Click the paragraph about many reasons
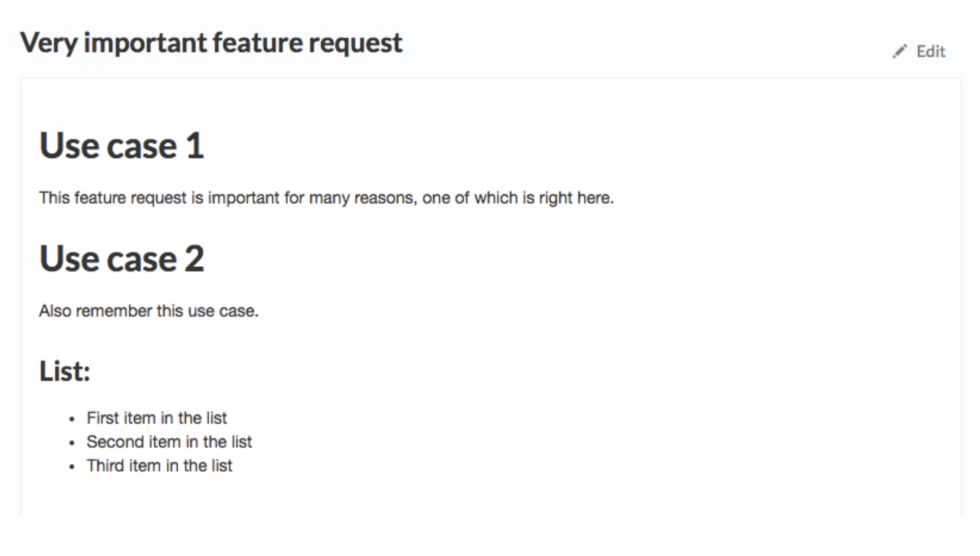Screen dimensions: 980x556 (326, 198)
